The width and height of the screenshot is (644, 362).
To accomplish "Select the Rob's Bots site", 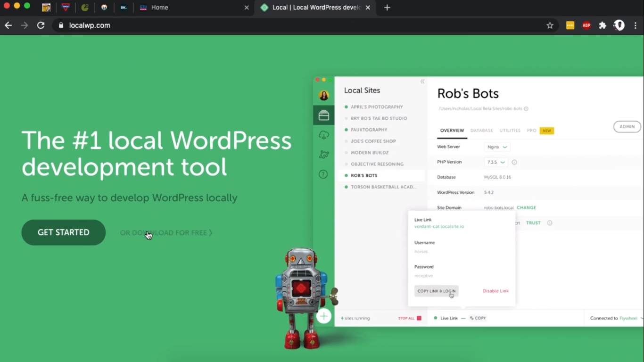I will 380,175.
